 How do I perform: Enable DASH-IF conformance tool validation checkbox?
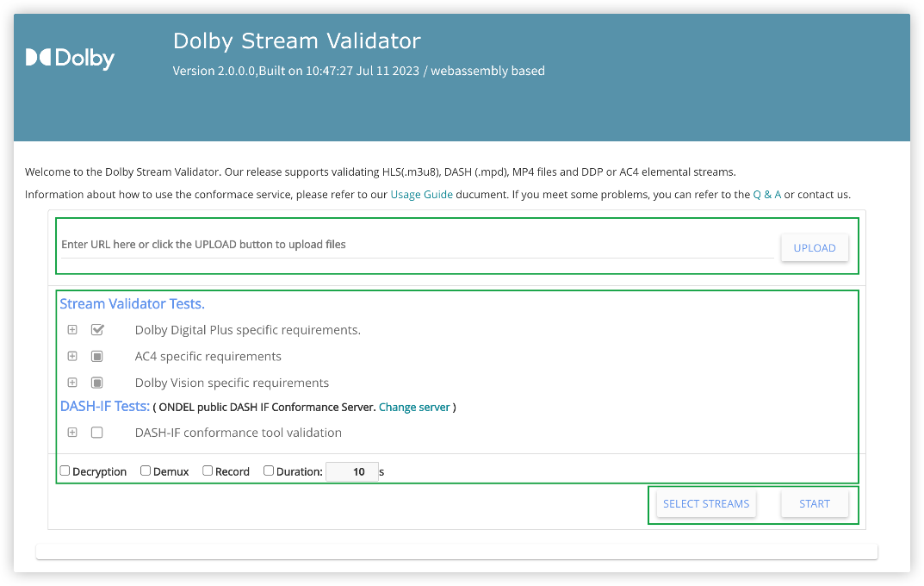[x=97, y=433]
